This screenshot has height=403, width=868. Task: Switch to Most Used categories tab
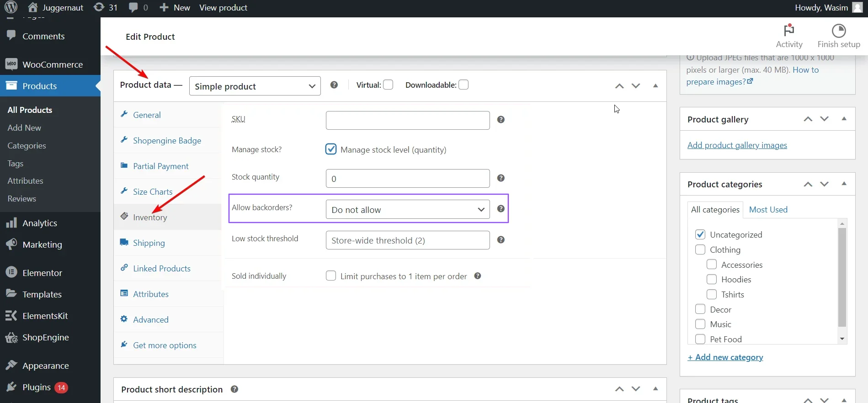pyautogui.click(x=768, y=210)
